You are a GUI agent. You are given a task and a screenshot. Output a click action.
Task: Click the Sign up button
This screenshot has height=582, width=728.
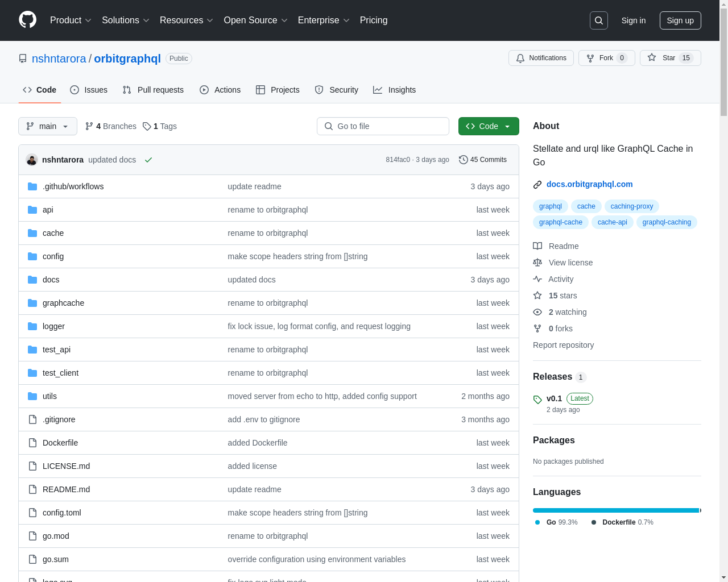680,20
